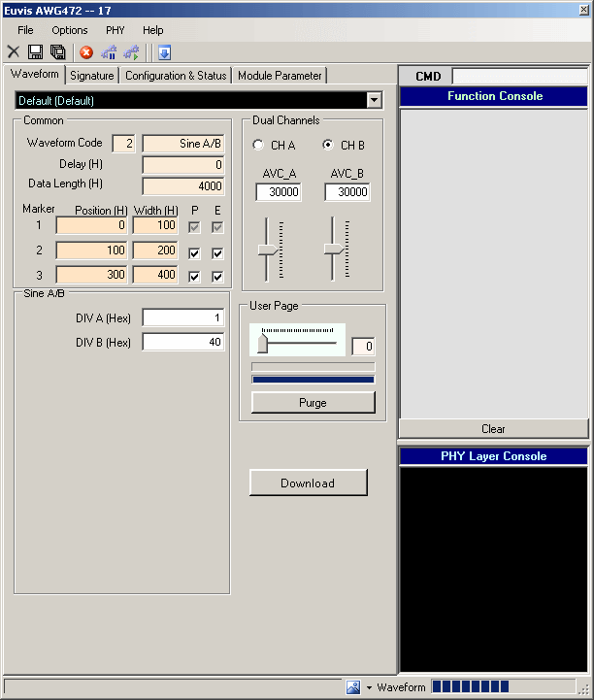Click the Save All stacked floppy icon

pyautogui.click(x=57, y=52)
